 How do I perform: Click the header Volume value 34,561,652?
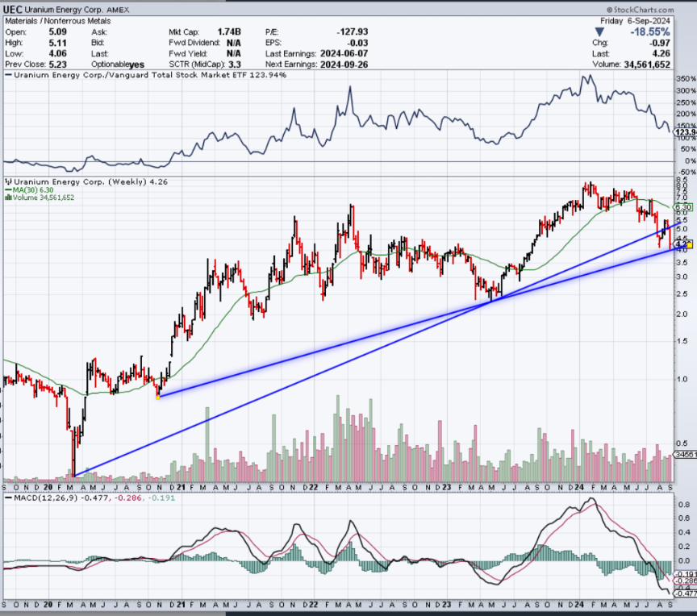point(647,65)
